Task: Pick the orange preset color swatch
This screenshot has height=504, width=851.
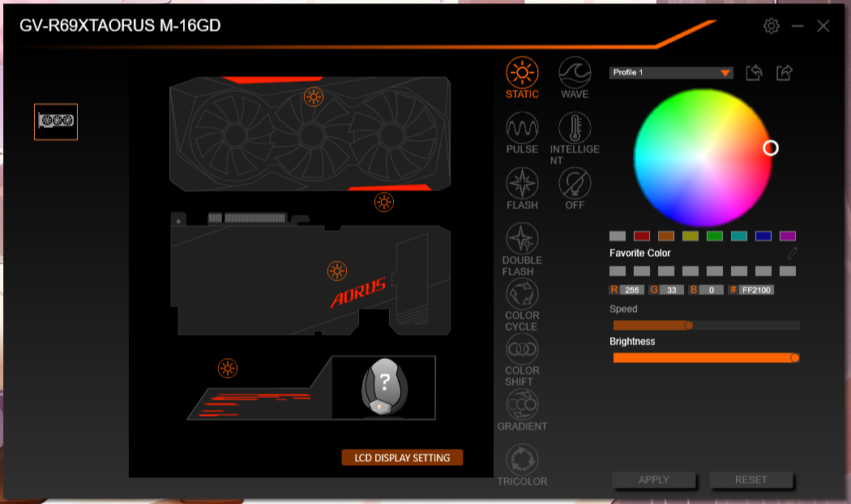Action: 666,236
